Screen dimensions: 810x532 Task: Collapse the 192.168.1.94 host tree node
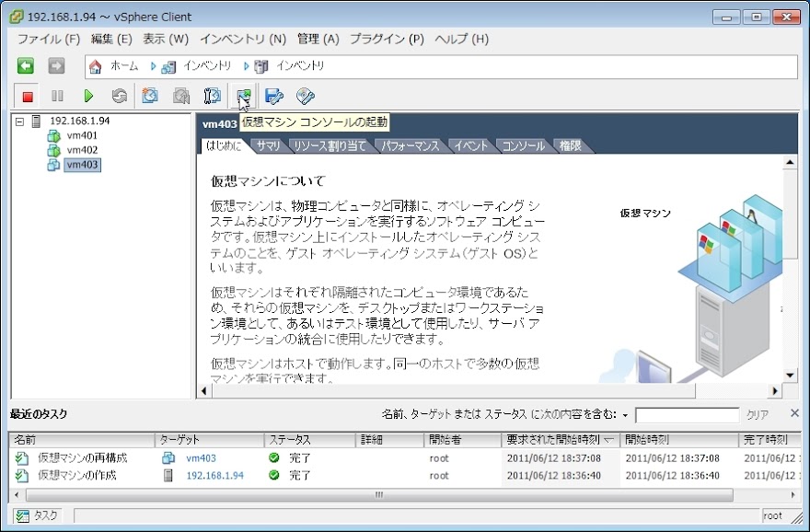point(19,121)
